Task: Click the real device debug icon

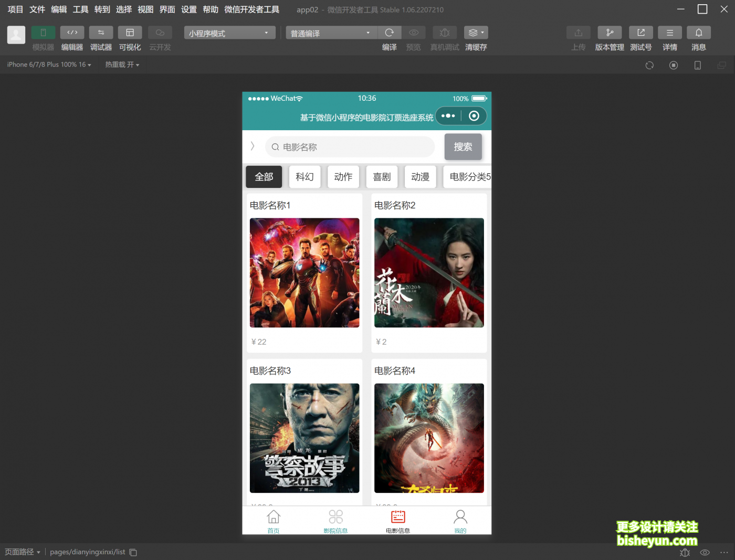Action: pos(445,33)
